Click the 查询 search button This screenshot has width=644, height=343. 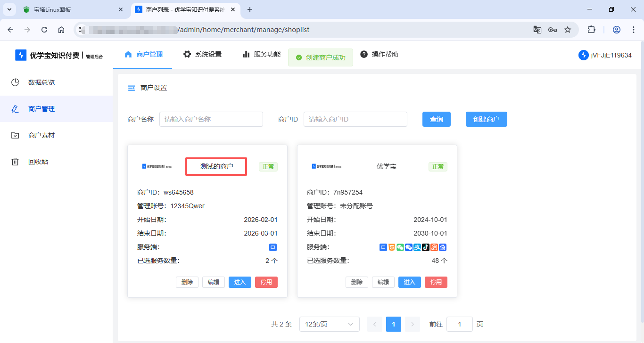(x=436, y=119)
